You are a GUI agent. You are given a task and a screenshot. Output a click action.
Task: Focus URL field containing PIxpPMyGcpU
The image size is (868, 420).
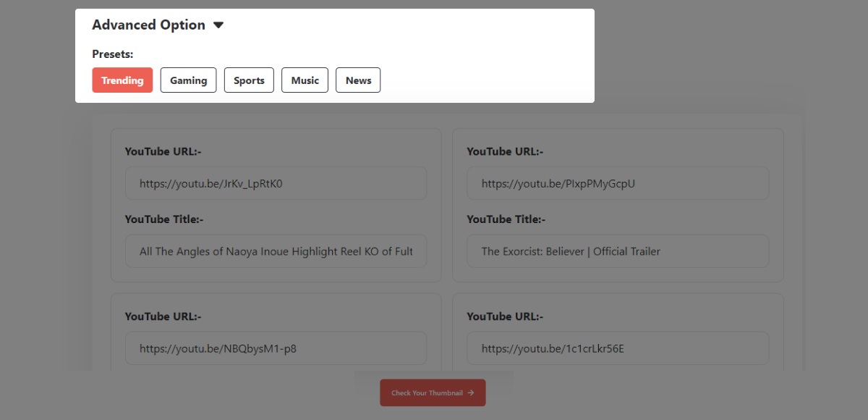coord(618,184)
